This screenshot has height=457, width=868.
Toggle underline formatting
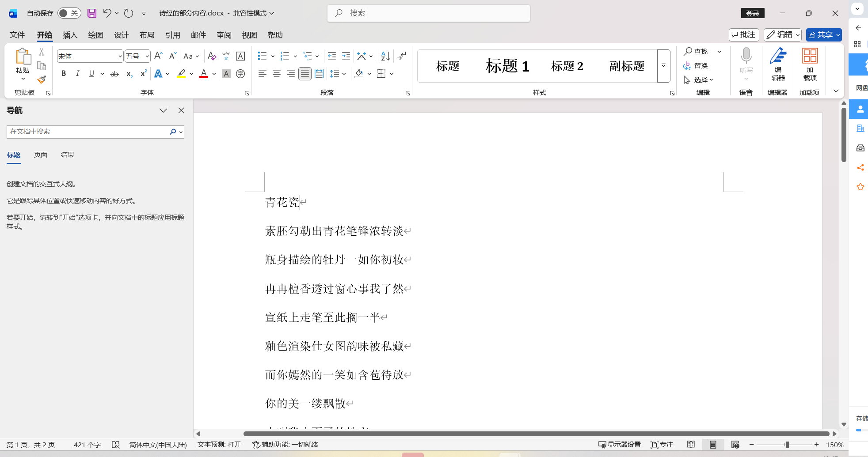tap(91, 74)
